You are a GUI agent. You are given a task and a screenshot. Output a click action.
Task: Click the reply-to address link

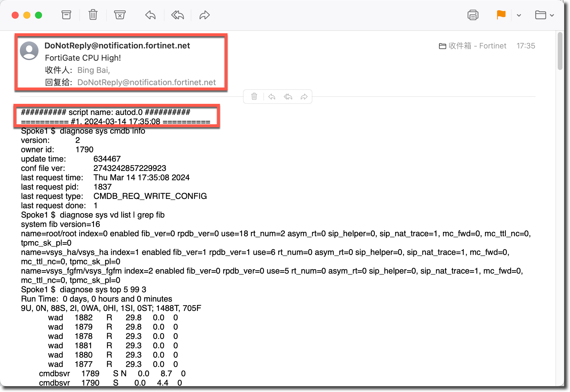[x=146, y=82]
